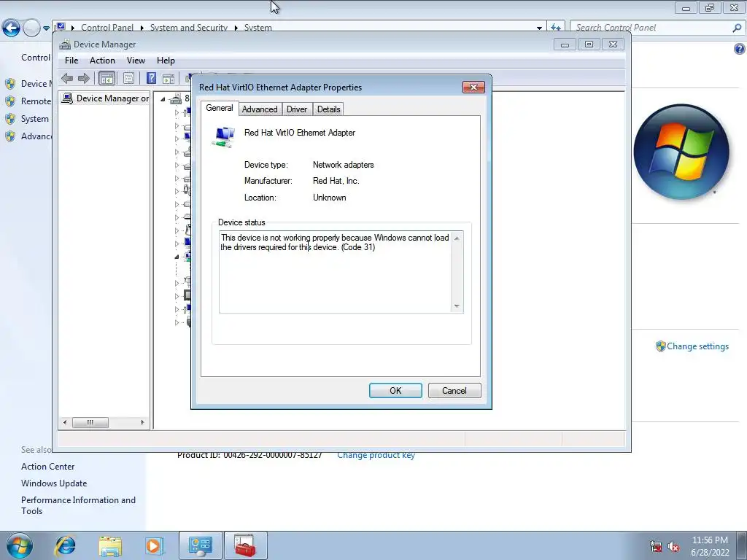Open the Help menu in Device Manager
Viewport: 747px width, 560px height.
pyautogui.click(x=166, y=61)
